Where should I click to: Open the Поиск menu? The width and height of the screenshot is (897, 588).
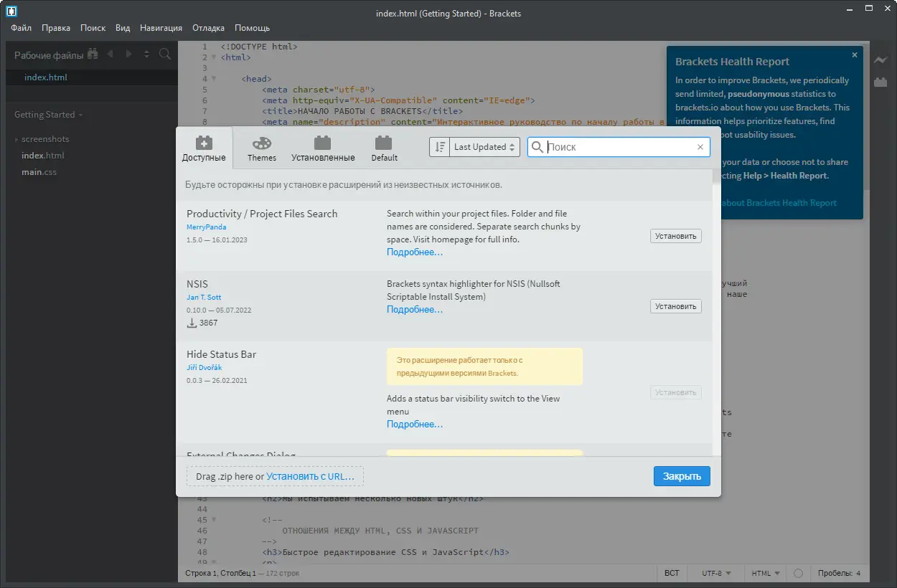(x=93, y=28)
